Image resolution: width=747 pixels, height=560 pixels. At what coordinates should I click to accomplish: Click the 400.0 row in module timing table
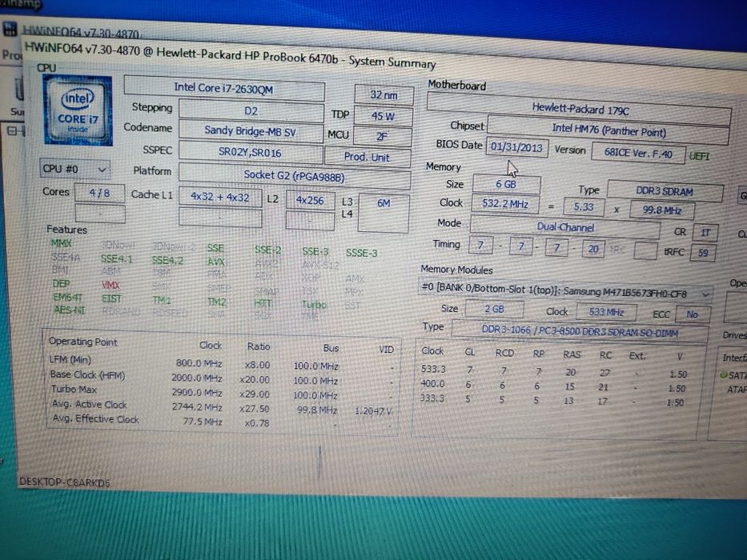552,386
